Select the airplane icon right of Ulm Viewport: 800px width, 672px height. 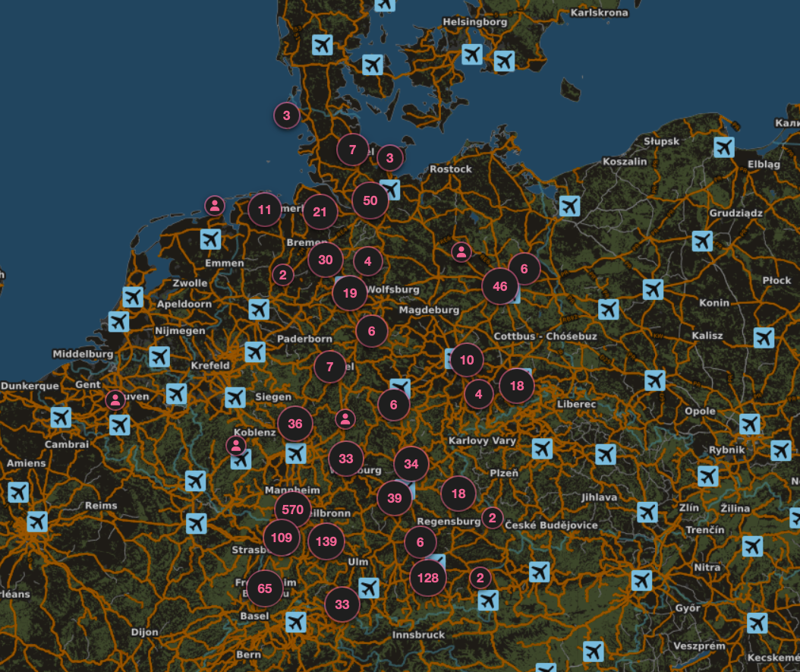tap(369, 587)
